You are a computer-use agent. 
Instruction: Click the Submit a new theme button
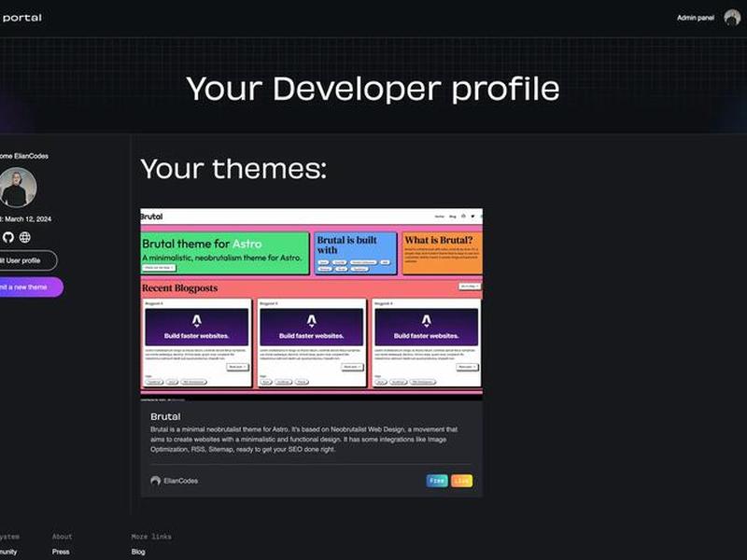click(x=31, y=287)
